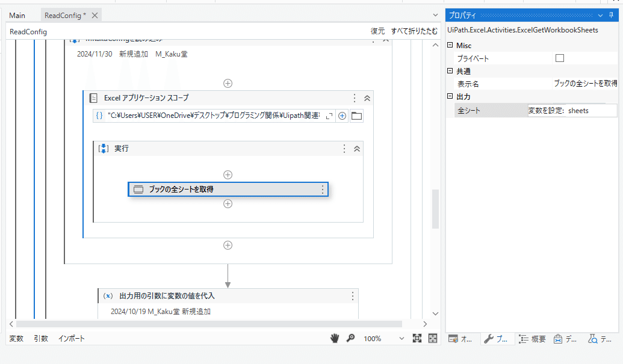This screenshot has width=623, height=364.
Task: Click the UiPath.Excel.Activities.ExcelGetWorkbookSheets type name
Action: [x=522, y=30]
